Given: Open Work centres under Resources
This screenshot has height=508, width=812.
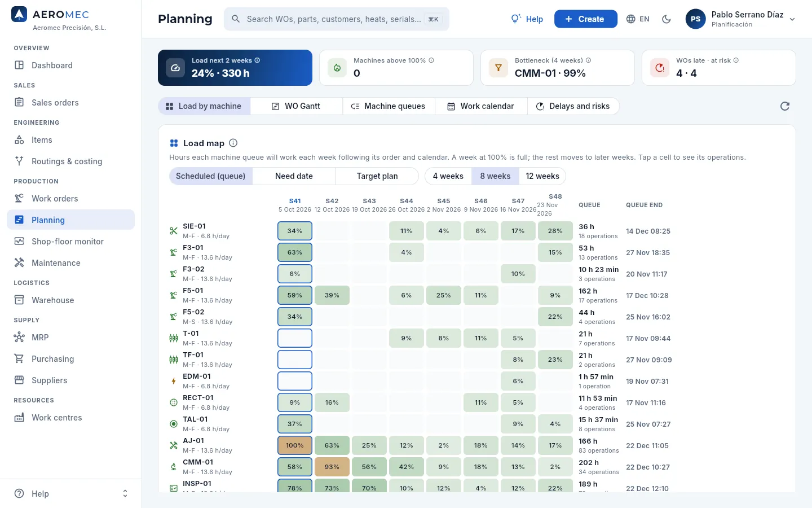Looking at the screenshot, I should [x=71, y=418].
